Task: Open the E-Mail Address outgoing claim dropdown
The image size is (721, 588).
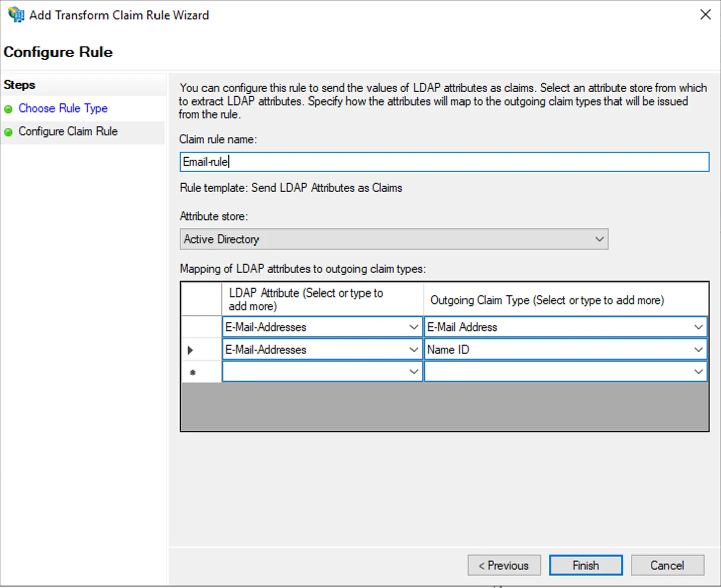Action: [699, 327]
